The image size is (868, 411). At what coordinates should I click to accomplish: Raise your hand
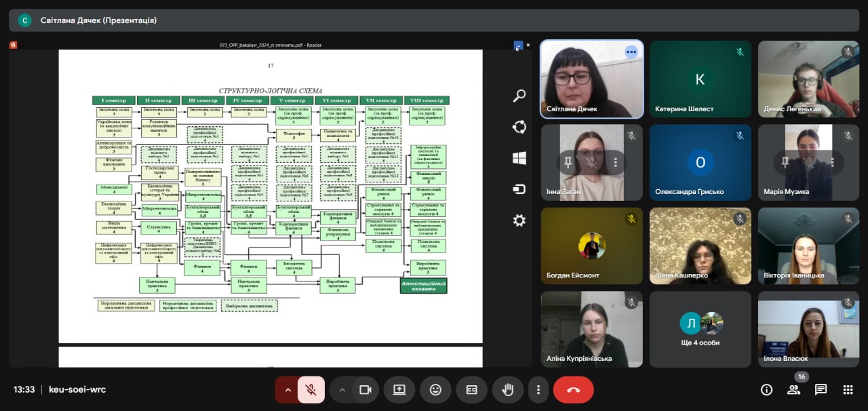(507, 390)
